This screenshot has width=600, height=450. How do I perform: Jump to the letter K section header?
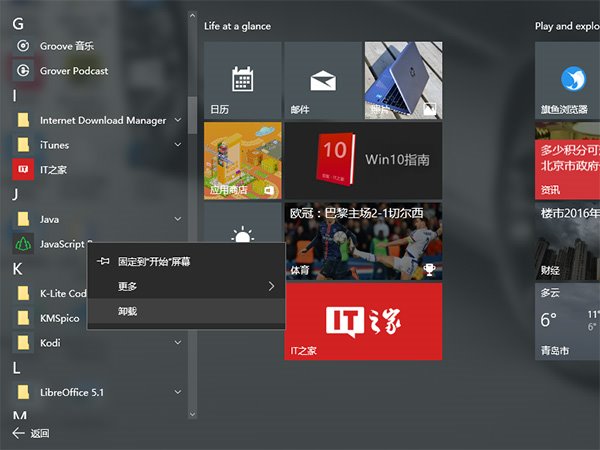(x=18, y=269)
